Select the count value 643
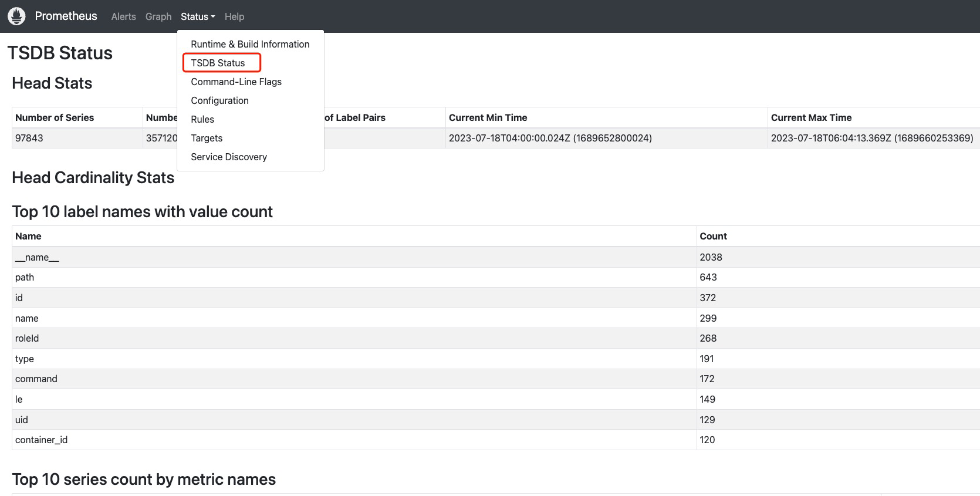The image size is (980, 496). point(708,277)
